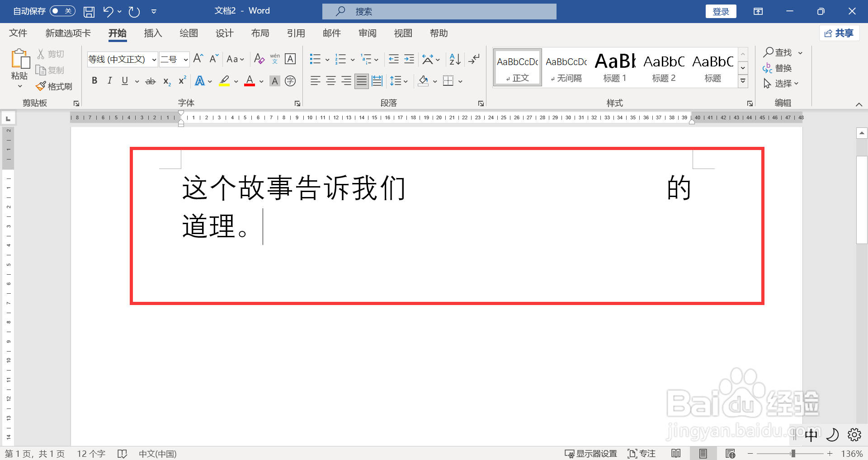Toggle bold formatting
868x460 pixels.
tap(94, 80)
